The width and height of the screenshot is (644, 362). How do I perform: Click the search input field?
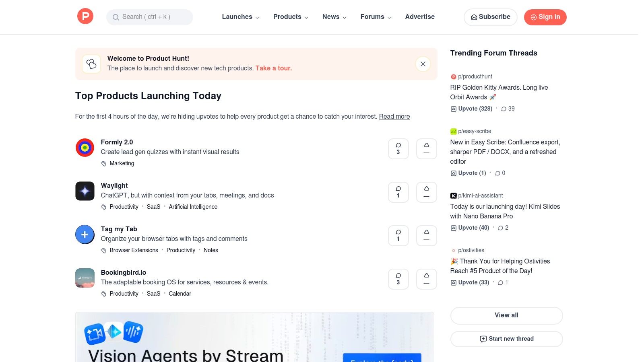pos(150,17)
